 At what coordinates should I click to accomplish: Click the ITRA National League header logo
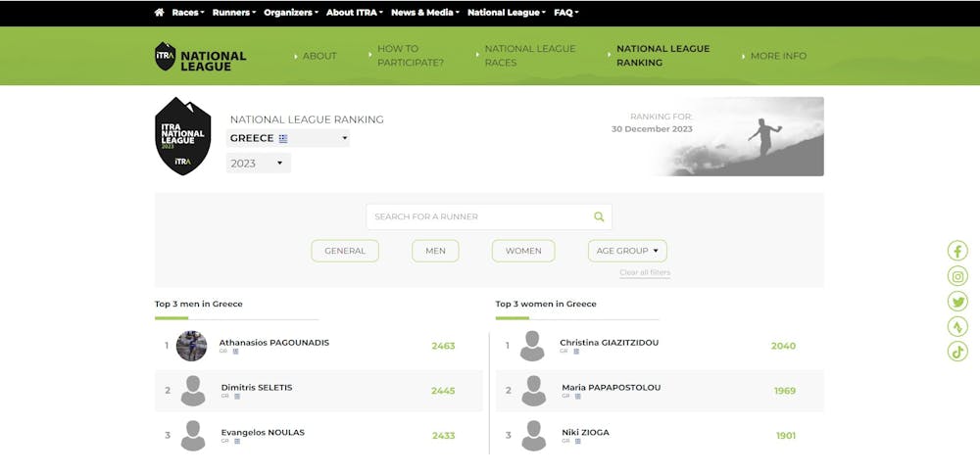[x=201, y=56]
